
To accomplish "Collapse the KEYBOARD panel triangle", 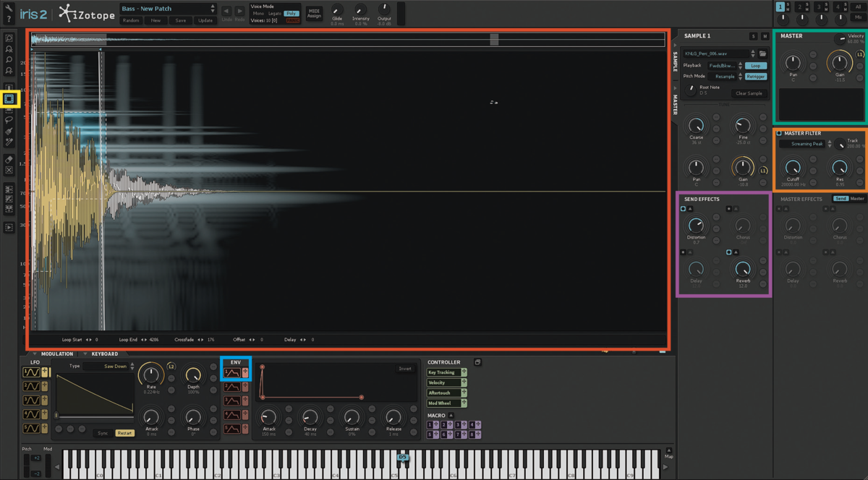I will coord(85,354).
